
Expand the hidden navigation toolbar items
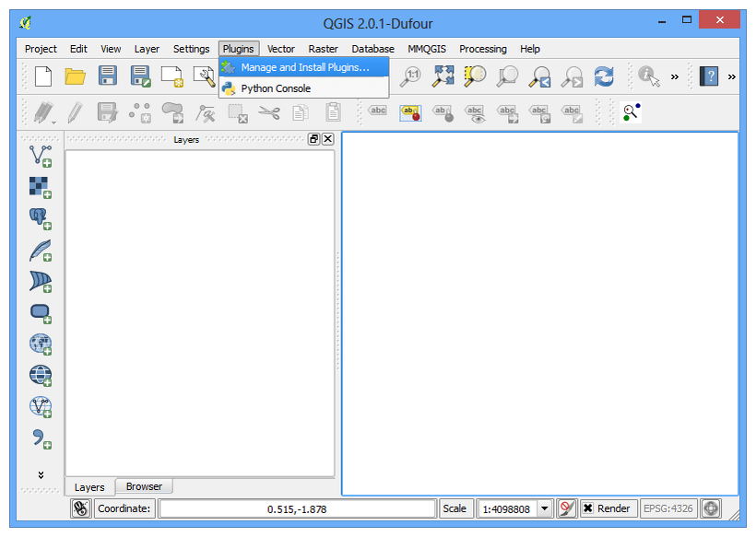click(675, 76)
